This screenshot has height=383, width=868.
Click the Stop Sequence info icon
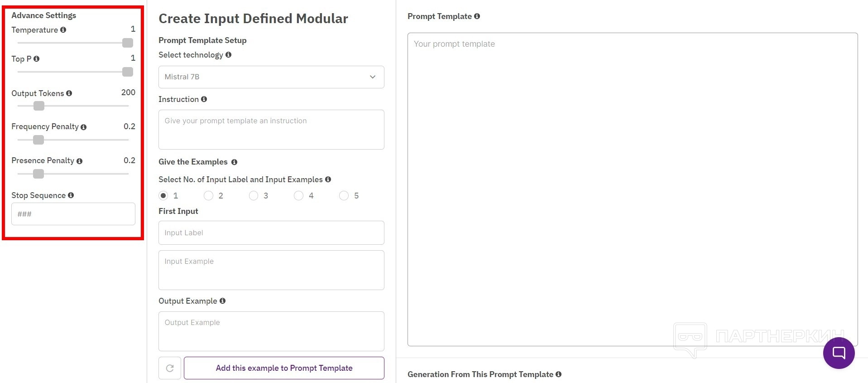71,195
